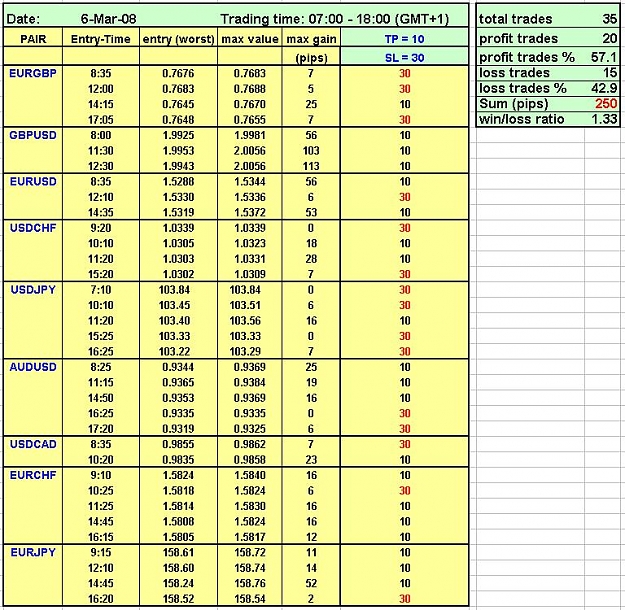The image size is (625, 610).
Task: Click the total trades label
Action: pos(516,19)
